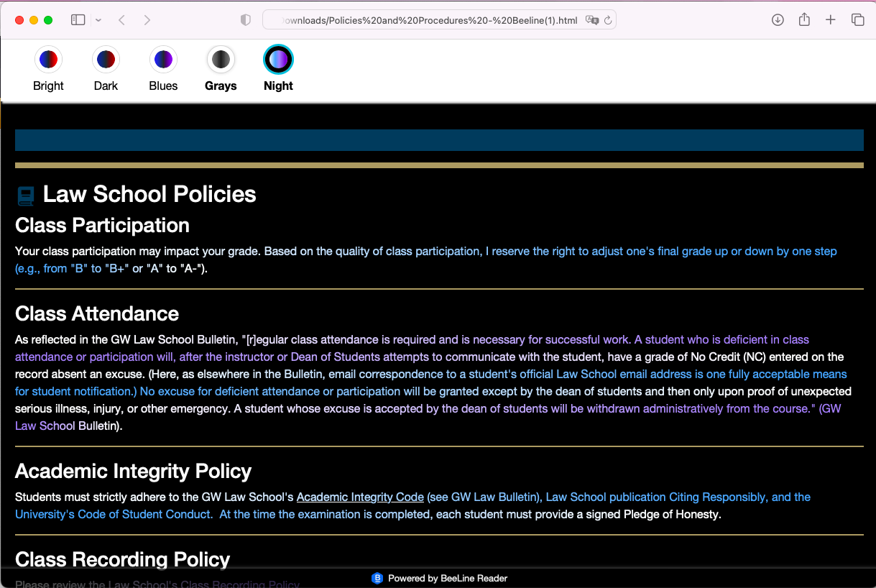Click the book icon beside Law School Policies
The height and width of the screenshot is (588, 876).
26,196
